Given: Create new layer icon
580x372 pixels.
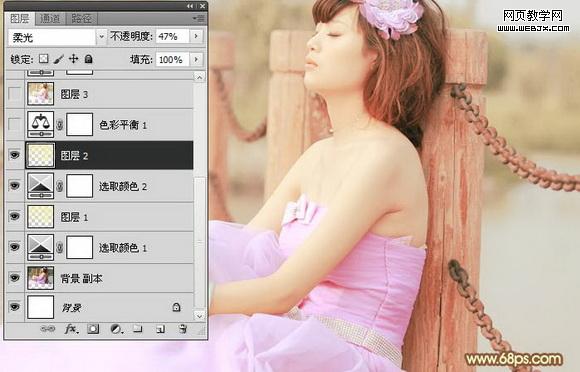Looking at the screenshot, I should click(x=160, y=328).
